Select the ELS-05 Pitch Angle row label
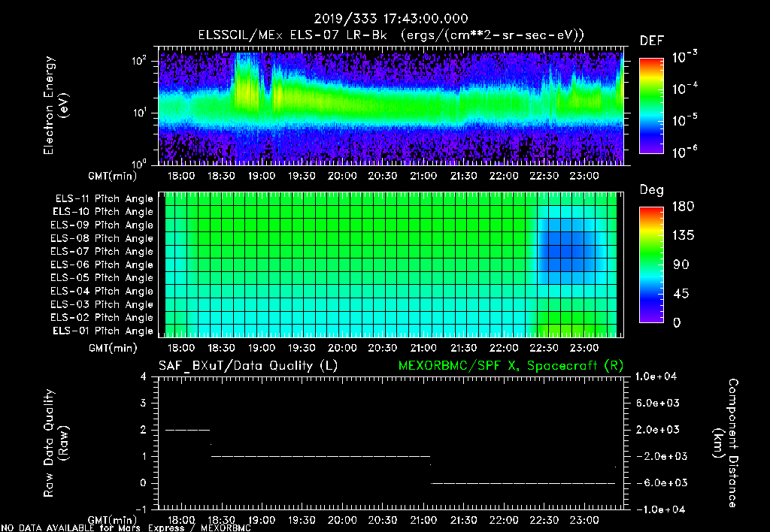This screenshot has width=770, height=532. (x=102, y=278)
